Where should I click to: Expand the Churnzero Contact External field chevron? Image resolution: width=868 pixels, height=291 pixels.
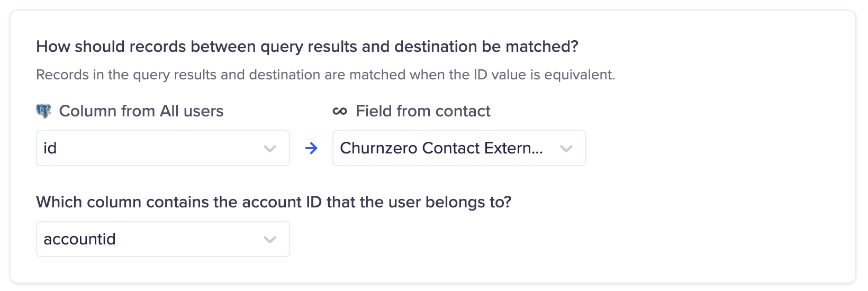coord(566,149)
